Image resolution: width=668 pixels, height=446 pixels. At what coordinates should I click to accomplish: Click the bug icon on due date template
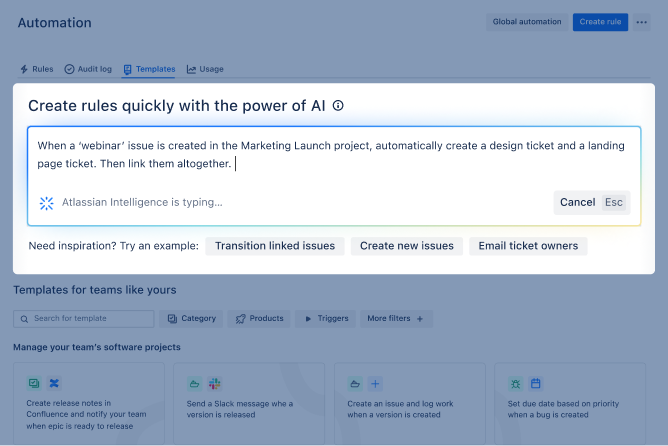[x=515, y=383]
